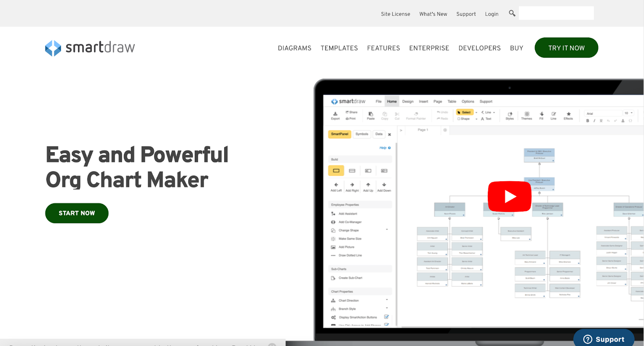The width and height of the screenshot is (644, 346).
Task: Open the Shape tool dropdown arrow
Action: (x=476, y=119)
